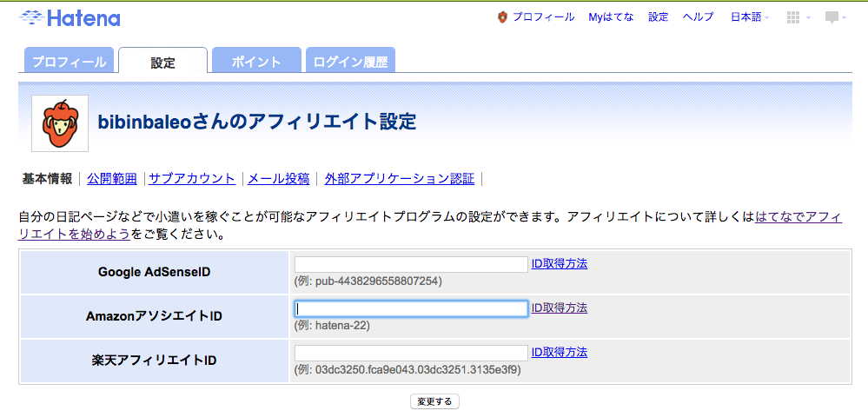Select the 設定 tab
The width and height of the screenshot is (868, 417).
[162, 61]
